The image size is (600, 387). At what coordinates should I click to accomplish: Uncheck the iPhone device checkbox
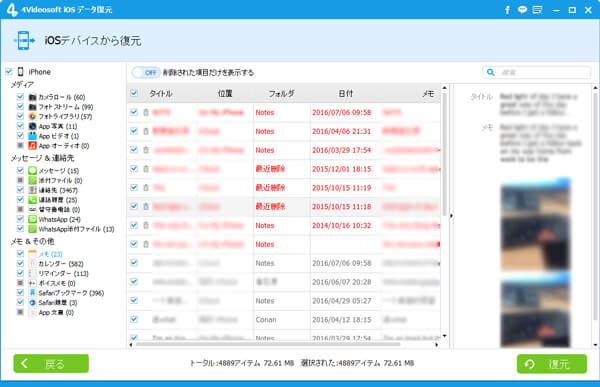[x=9, y=72]
